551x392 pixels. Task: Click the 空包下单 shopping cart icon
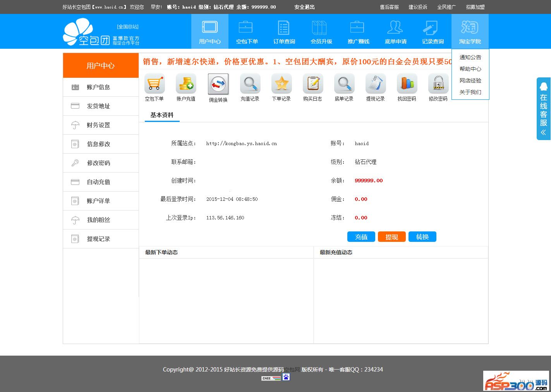(x=154, y=84)
